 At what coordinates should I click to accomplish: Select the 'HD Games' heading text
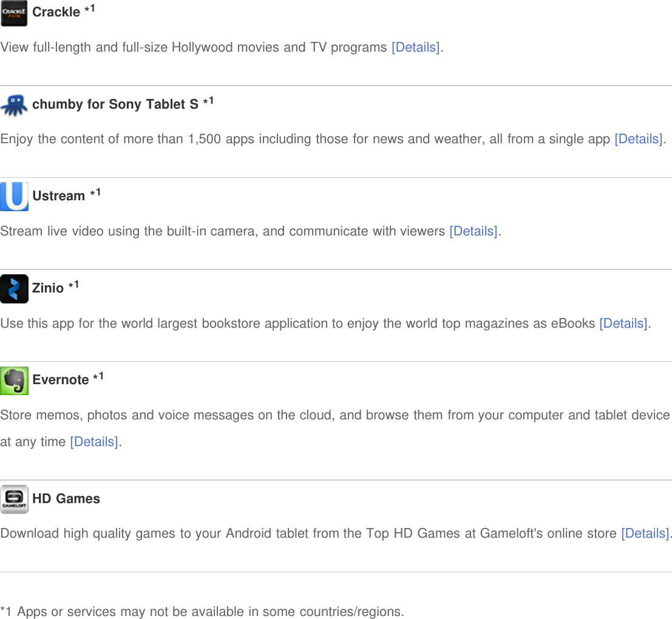[66, 499]
